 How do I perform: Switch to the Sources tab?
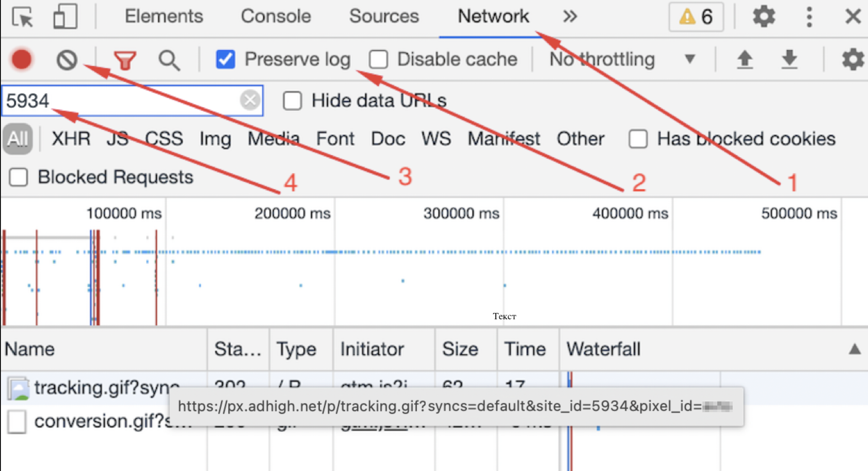(384, 17)
